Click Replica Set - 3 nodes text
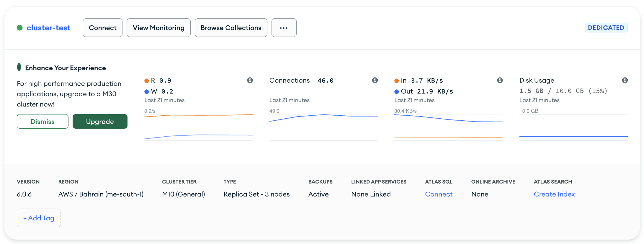 click(257, 194)
